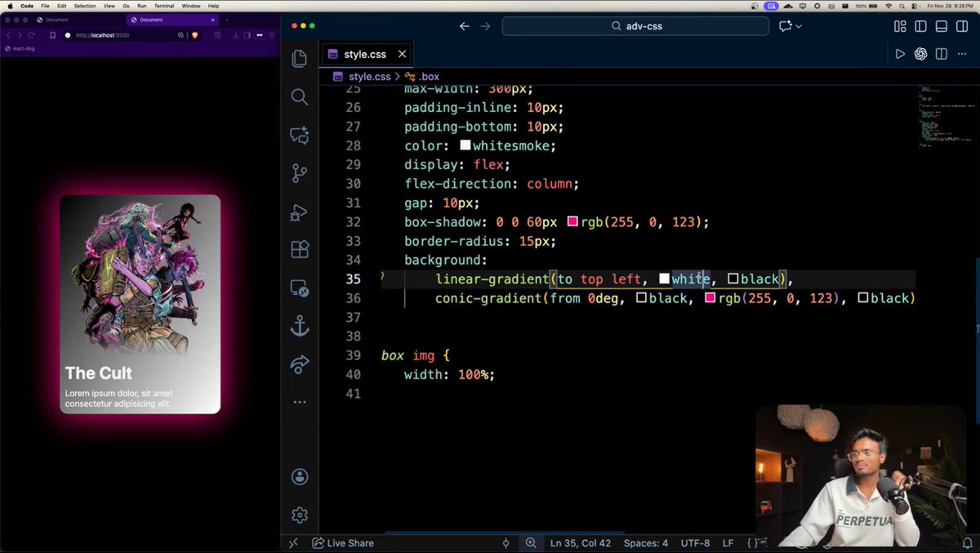
Task: Click the Manage gear icon
Action: [299, 515]
